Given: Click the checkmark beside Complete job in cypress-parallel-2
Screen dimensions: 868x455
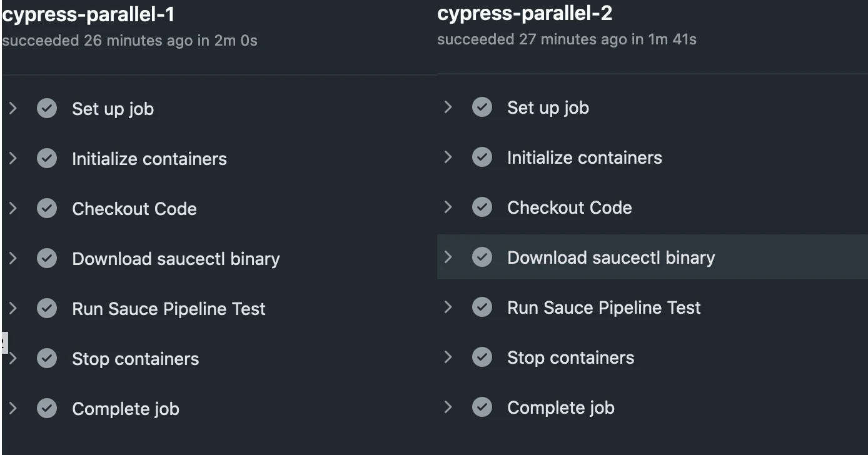Looking at the screenshot, I should (482, 407).
